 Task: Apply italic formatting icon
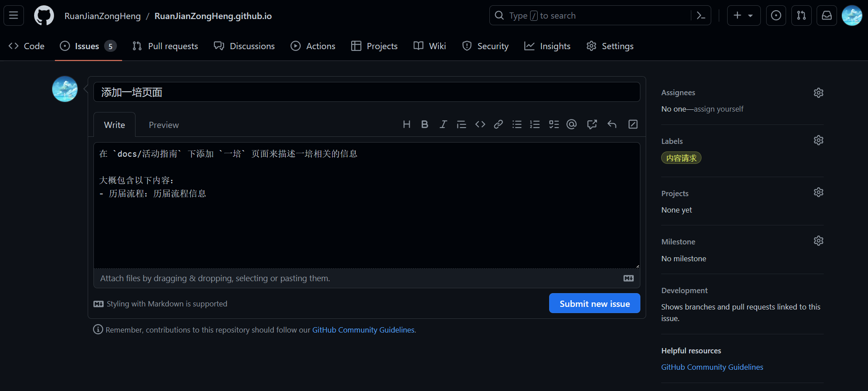coord(443,124)
